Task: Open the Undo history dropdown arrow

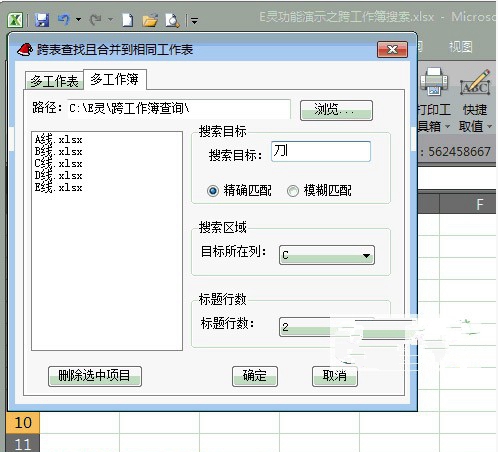Action: click(x=79, y=20)
